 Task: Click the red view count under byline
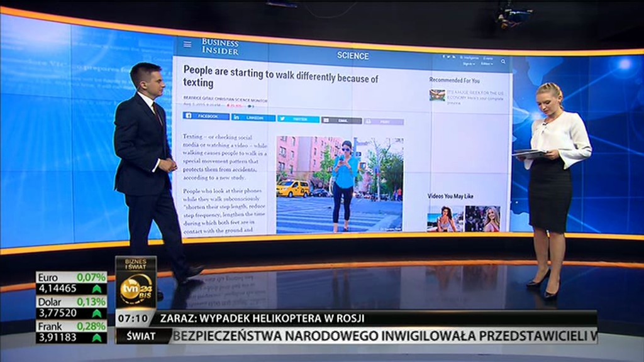(235, 106)
